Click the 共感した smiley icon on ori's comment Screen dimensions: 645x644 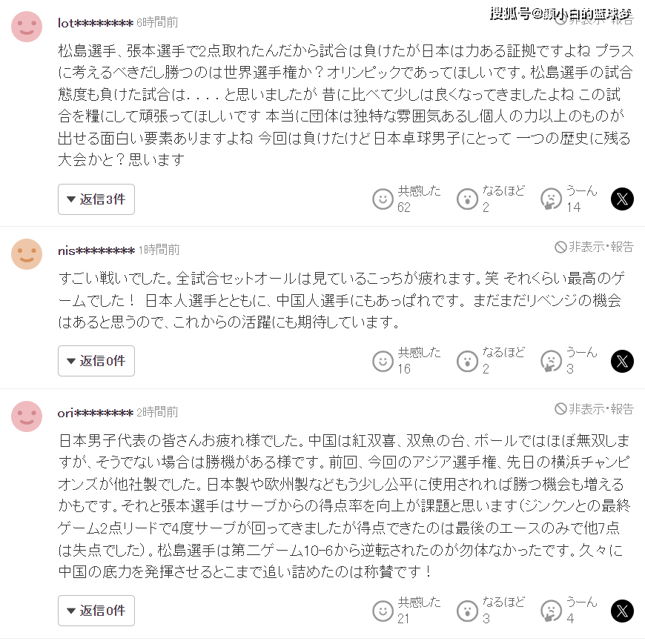click(383, 611)
